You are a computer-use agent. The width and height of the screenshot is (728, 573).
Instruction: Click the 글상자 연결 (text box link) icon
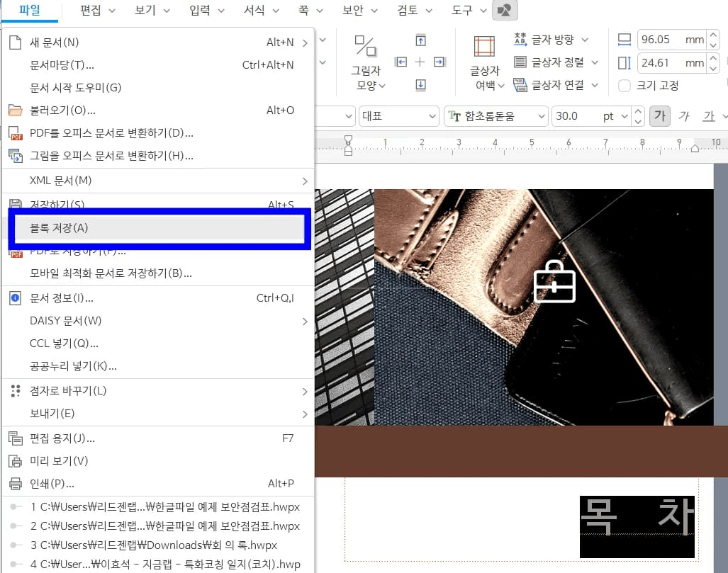pos(522,85)
